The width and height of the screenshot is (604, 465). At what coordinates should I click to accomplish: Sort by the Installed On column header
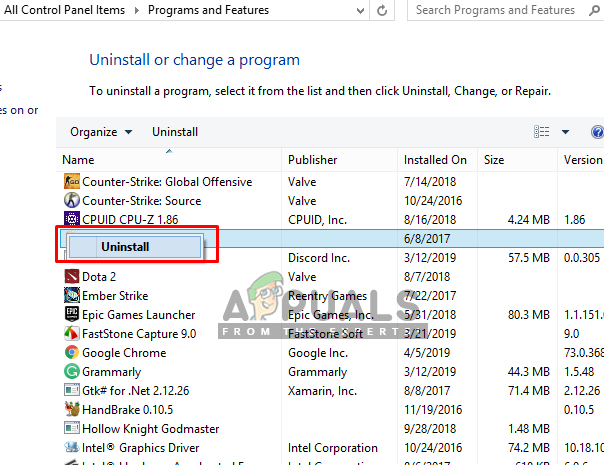pyautogui.click(x=438, y=159)
